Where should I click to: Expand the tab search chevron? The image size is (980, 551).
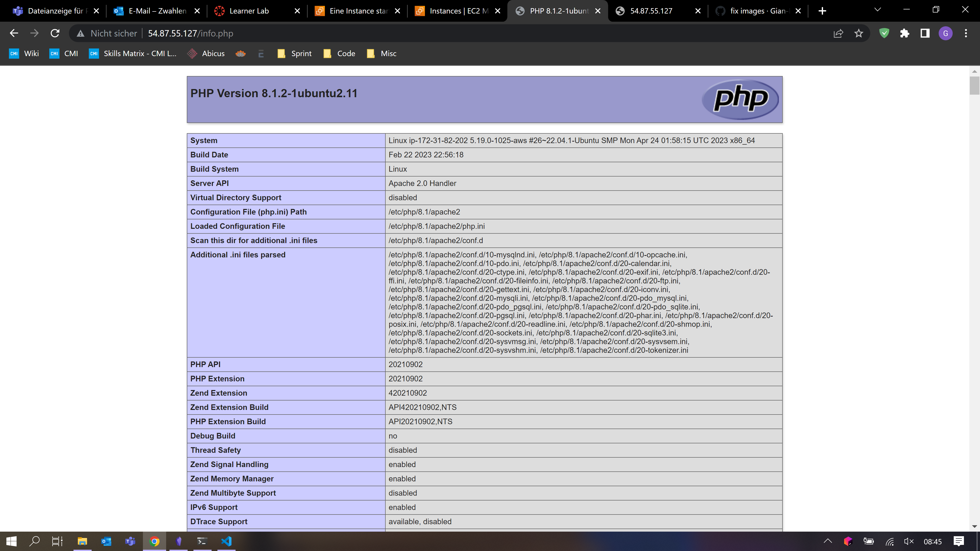[x=878, y=10]
